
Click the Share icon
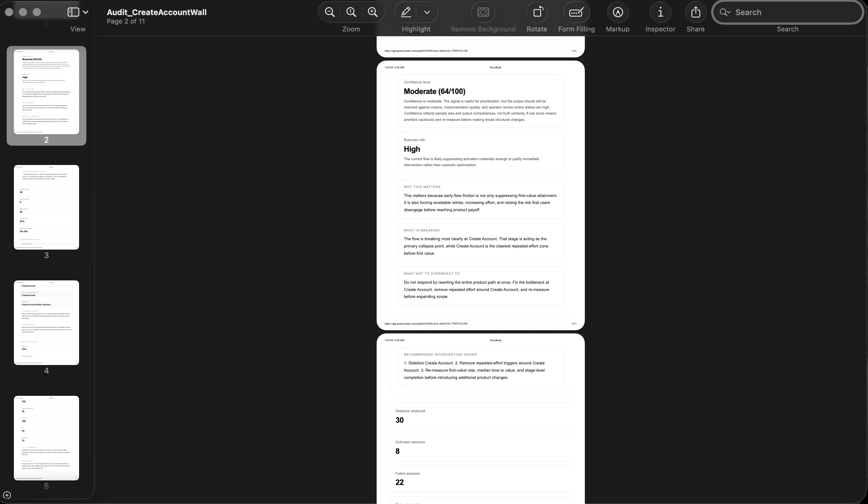(695, 12)
